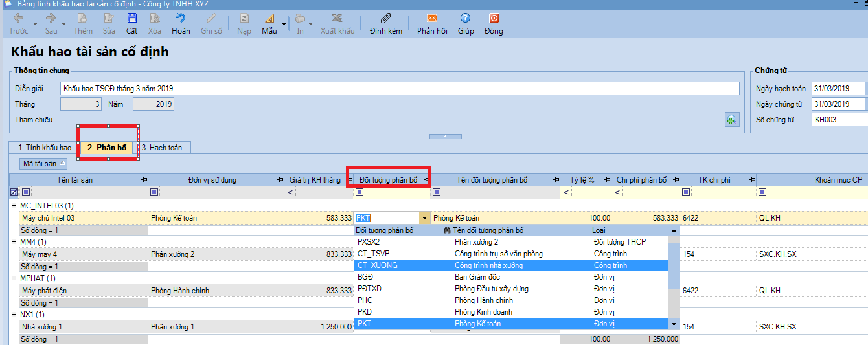Screen dimensions: 868x345
Task: Open filter operator under Chi phí phân bổ
Action: pos(617,192)
